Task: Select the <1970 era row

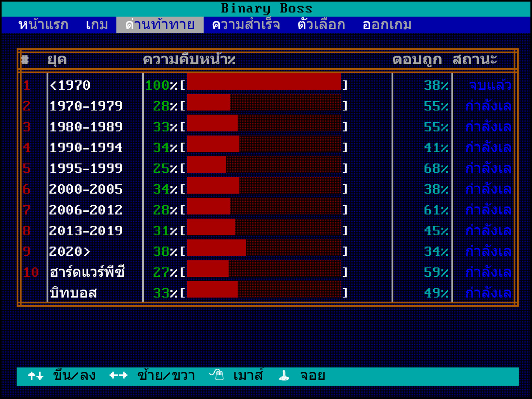Action: [x=70, y=85]
